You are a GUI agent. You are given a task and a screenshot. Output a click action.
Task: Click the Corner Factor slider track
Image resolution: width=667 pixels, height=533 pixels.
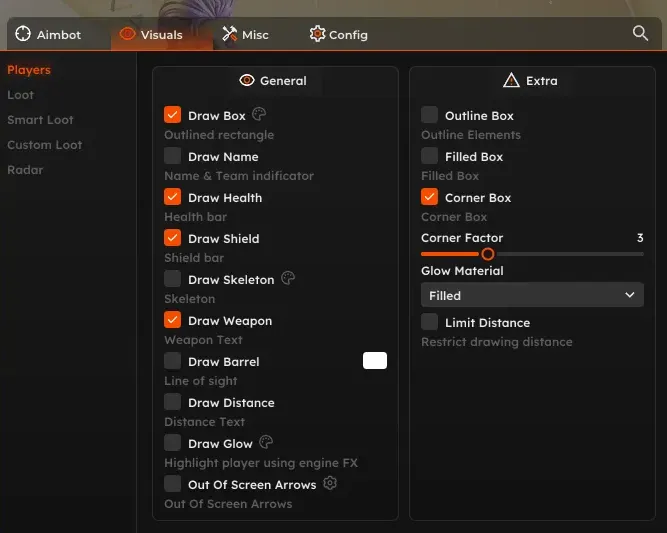[532, 254]
